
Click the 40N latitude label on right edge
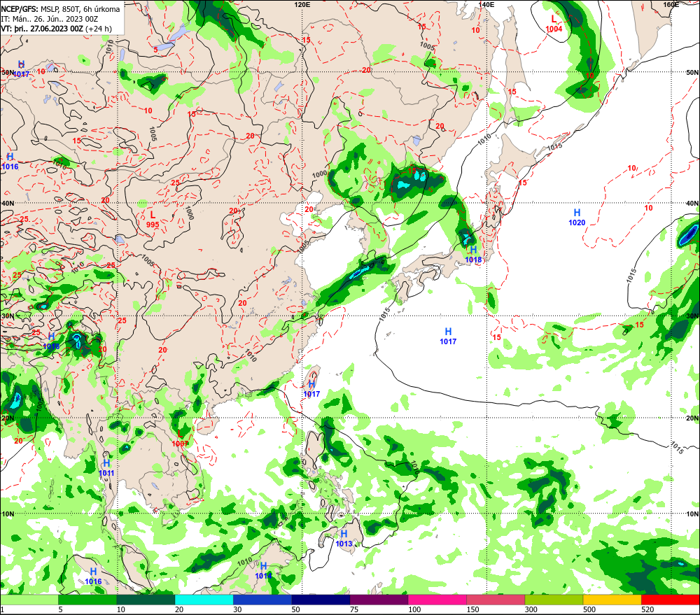point(692,204)
